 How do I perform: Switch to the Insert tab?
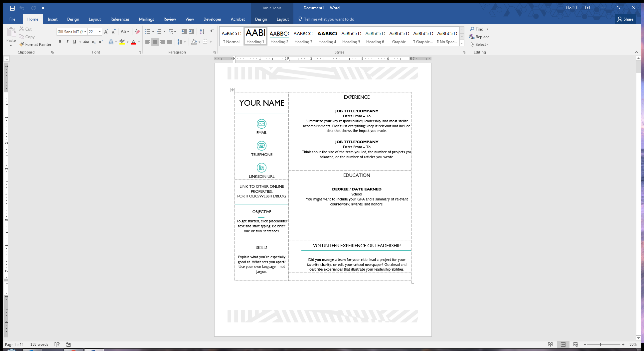(x=53, y=19)
